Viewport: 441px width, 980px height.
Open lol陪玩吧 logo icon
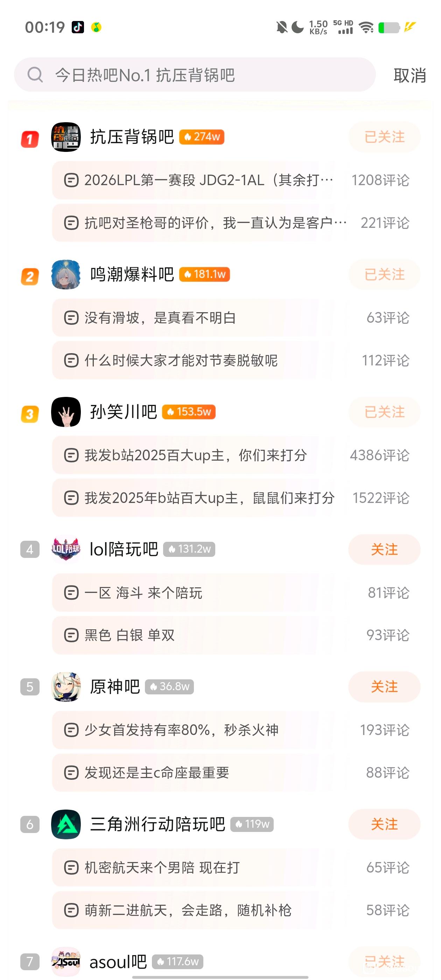click(x=66, y=549)
